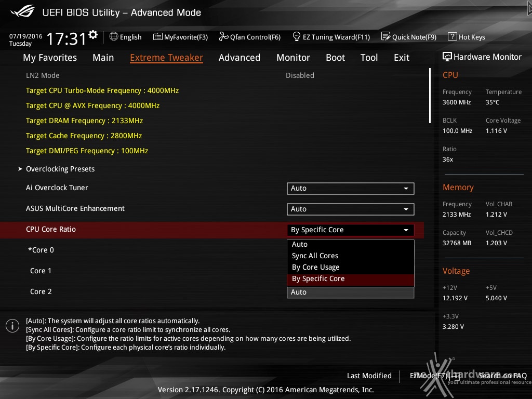Click Target CPU @ AVX Frequency line
This screenshot has height=399, width=532.
92,105
